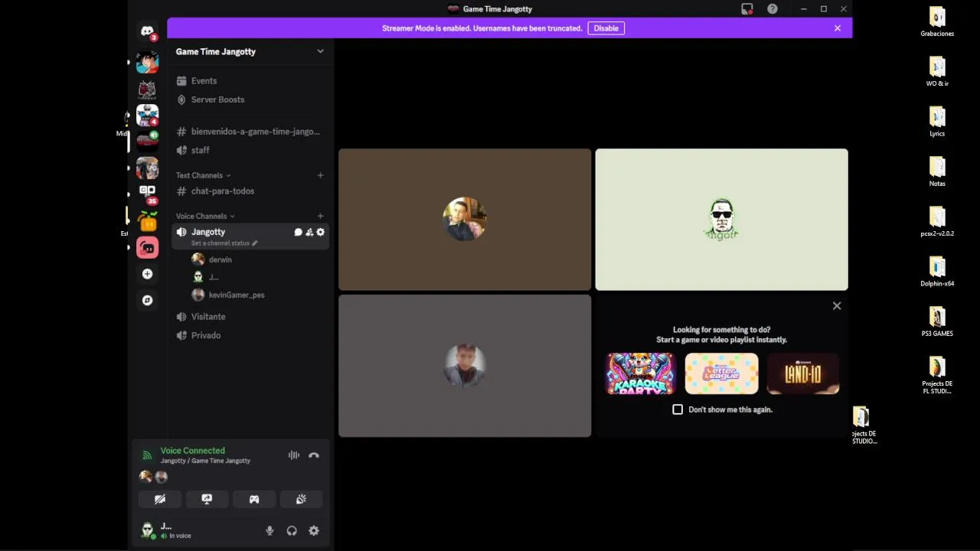980x551 pixels.
Task: Mute the microphone
Action: click(269, 530)
